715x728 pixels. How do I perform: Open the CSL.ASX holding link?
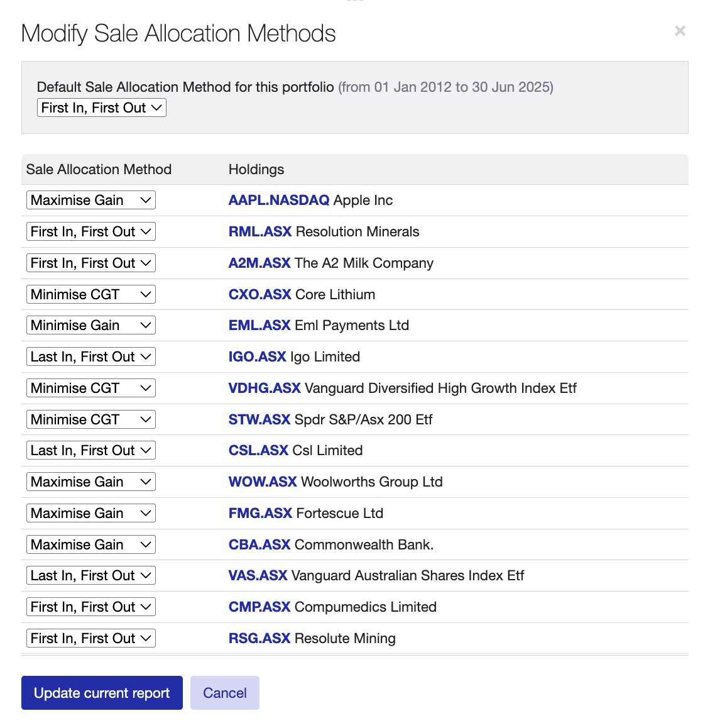[258, 450]
